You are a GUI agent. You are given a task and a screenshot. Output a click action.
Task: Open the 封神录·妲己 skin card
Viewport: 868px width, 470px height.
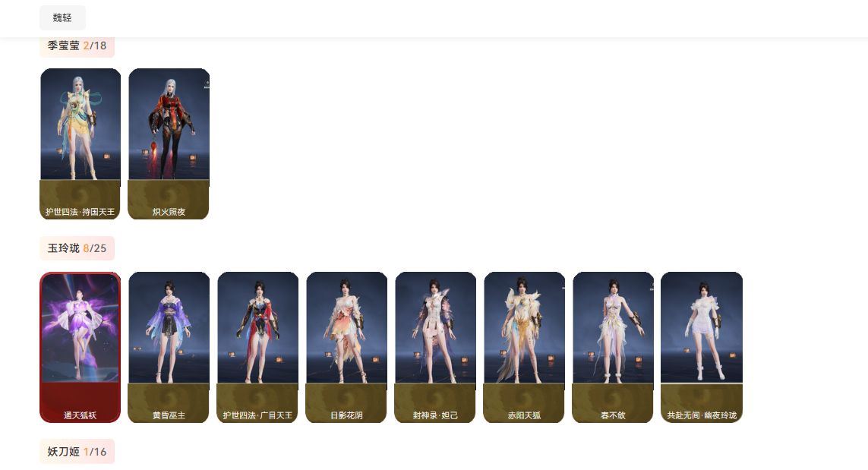435,347
